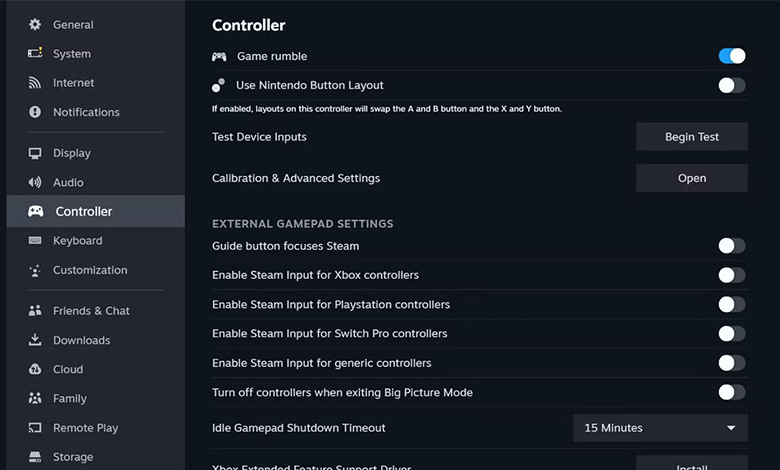Screen dimensions: 780x470
Task: Turn on Guide button focuses Steam
Action: pyautogui.click(x=732, y=246)
